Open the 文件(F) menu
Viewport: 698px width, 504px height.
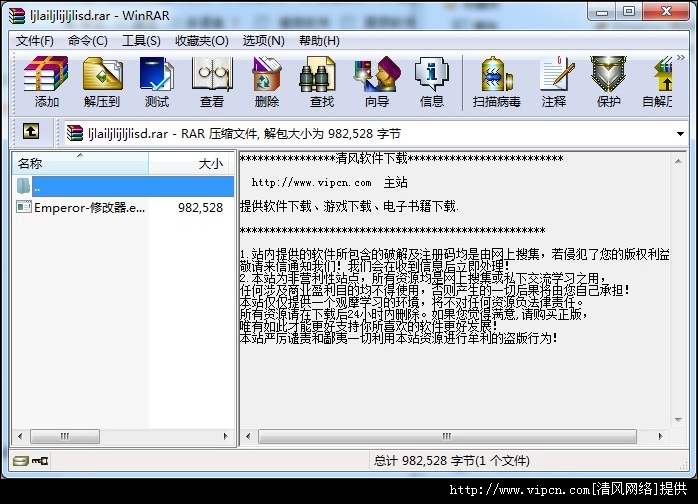pyautogui.click(x=35, y=41)
